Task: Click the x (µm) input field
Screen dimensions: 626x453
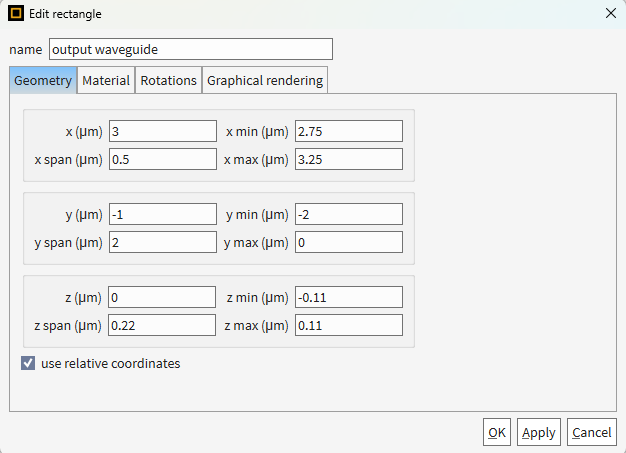Action: click(x=163, y=131)
